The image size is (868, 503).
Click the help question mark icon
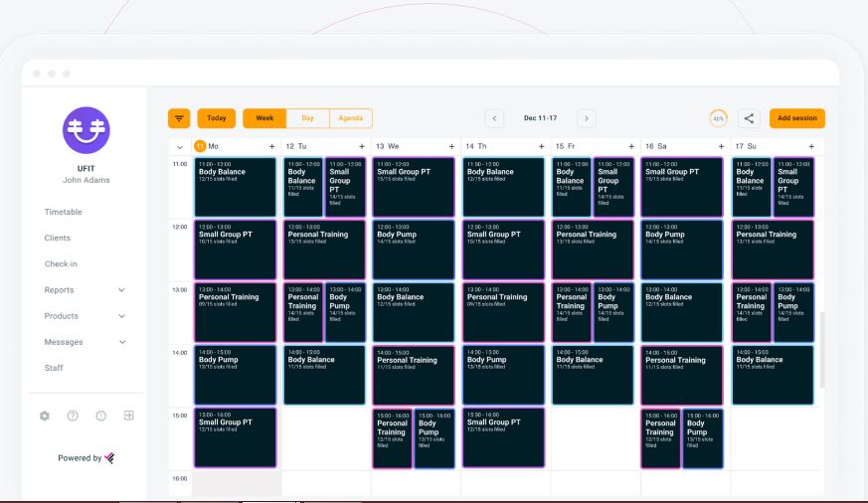pos(73,416)
